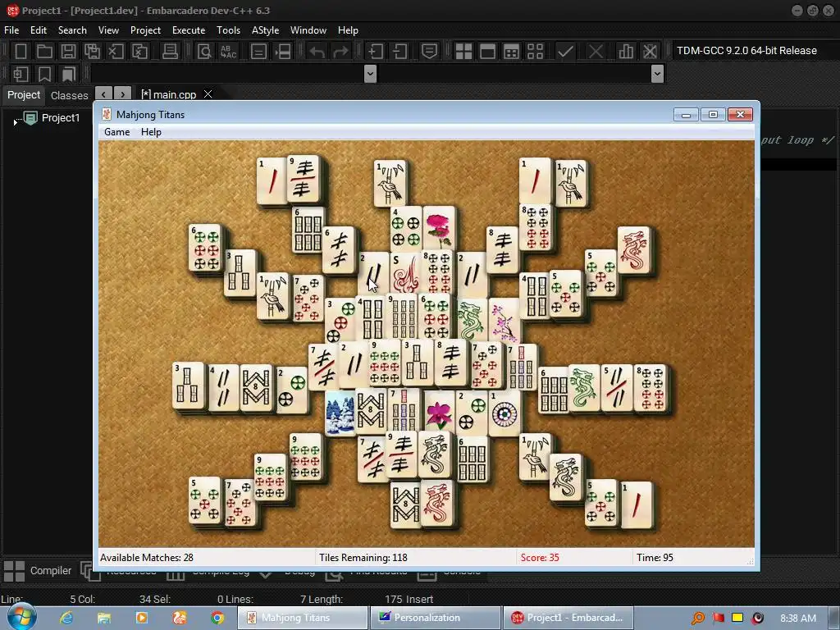Click the Save All toolbar icon
The width and height of the screenshot is (840, 630).
[92, 52]
